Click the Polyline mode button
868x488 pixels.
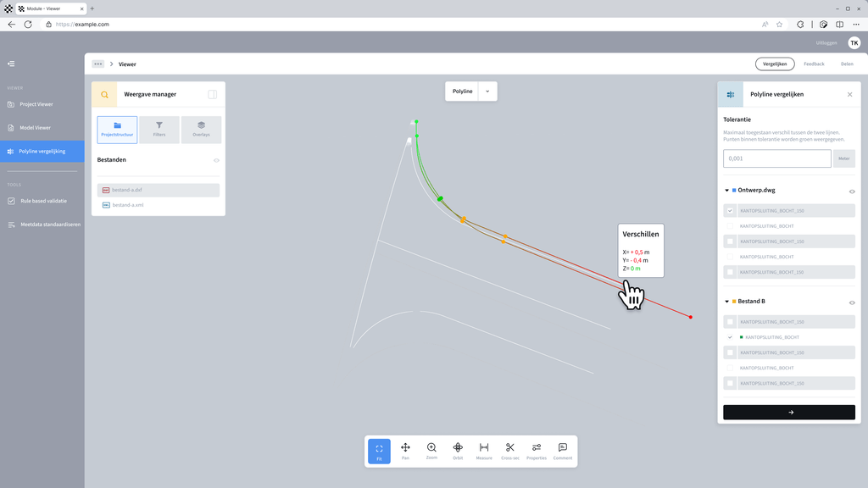(462, 91)
